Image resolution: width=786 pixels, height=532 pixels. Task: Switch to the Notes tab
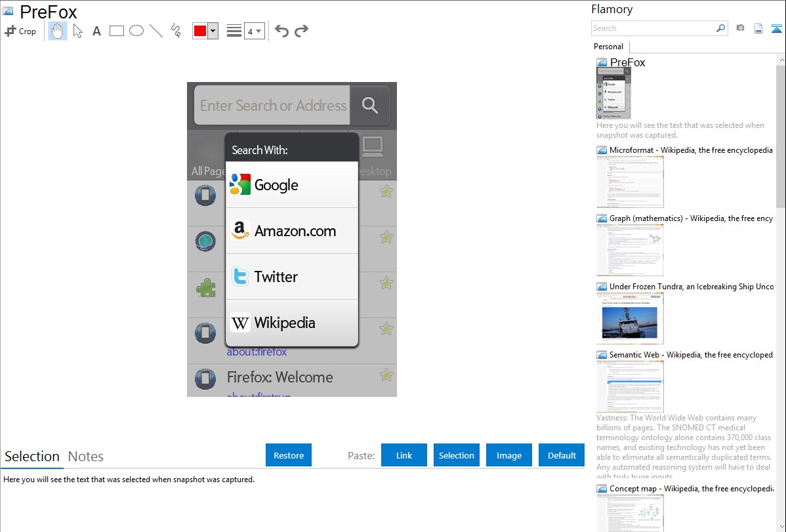[86, 457]
